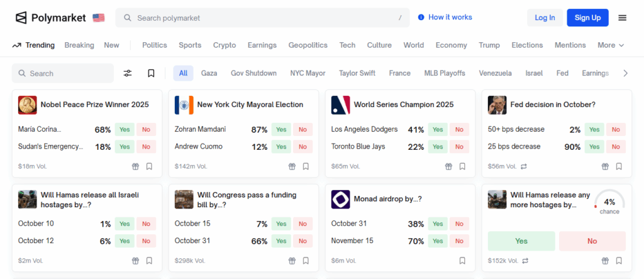Expand the More dropdown in navigation
Viewport: 644px width, 279px height.
point(611,45)
